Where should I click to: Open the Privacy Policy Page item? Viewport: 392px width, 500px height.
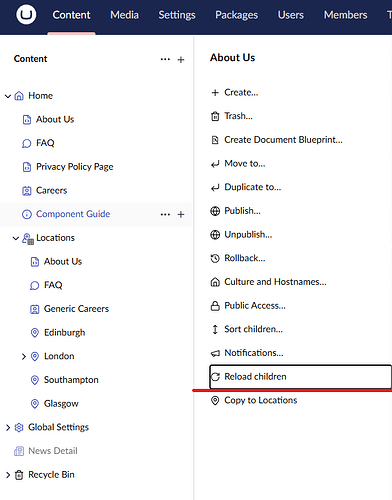click(75, 167)
